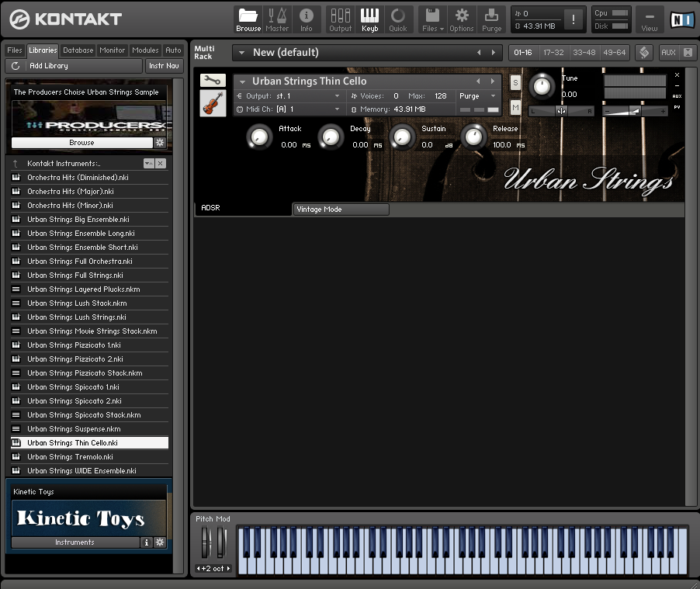Close the Kontakt Instruments folder view
This screenshot has height=589, width=700.
(161, 164)
